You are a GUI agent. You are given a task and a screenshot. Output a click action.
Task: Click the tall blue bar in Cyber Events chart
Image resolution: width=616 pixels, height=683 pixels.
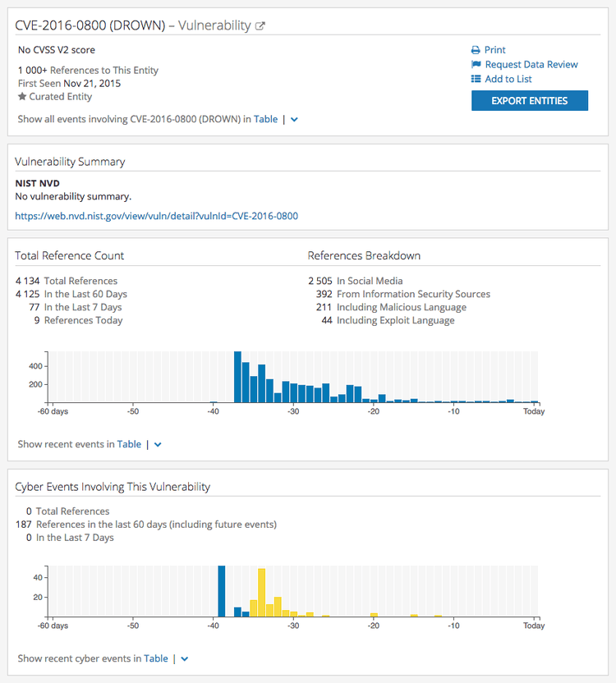coord(221,591)
